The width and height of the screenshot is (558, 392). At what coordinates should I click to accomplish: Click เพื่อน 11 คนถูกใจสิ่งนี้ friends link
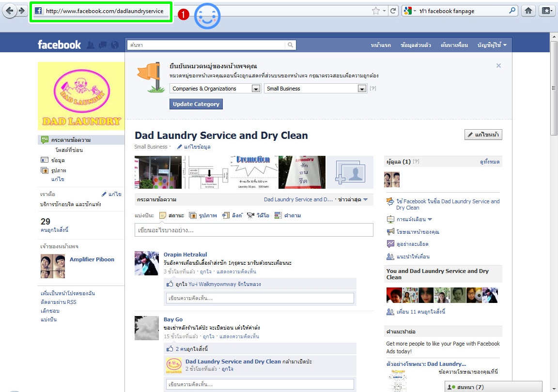[420, 312]
